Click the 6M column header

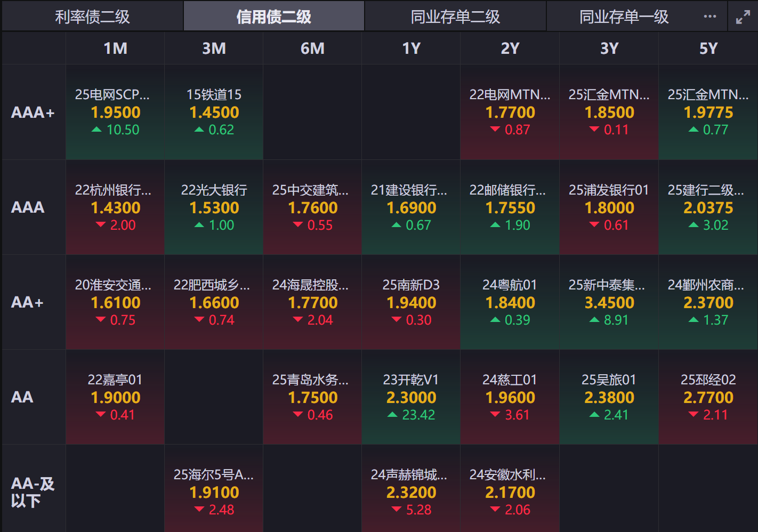pyautogui.click(x=312, y=49)
